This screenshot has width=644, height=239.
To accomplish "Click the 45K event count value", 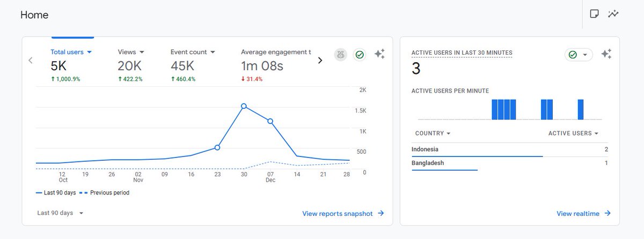I will pos(182,66).
